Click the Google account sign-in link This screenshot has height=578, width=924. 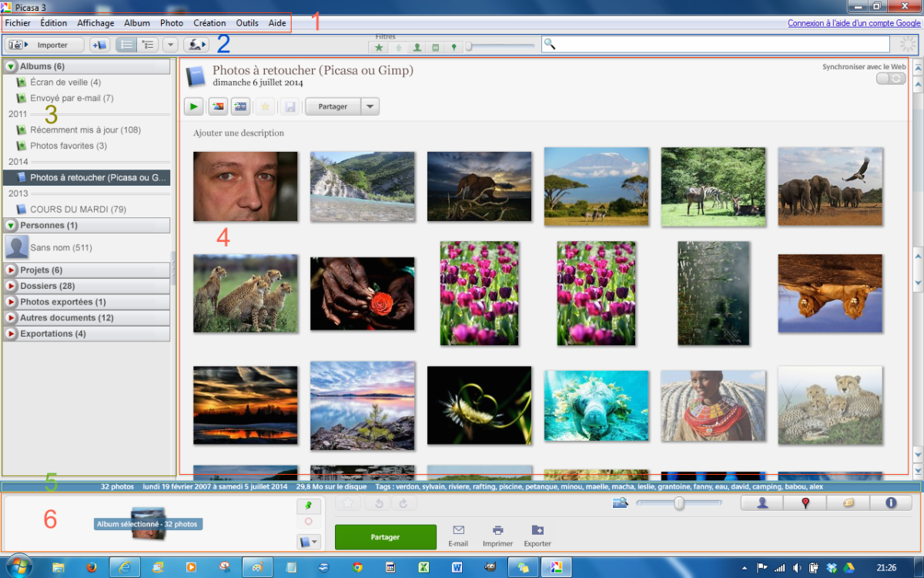[x=854, y=23]
